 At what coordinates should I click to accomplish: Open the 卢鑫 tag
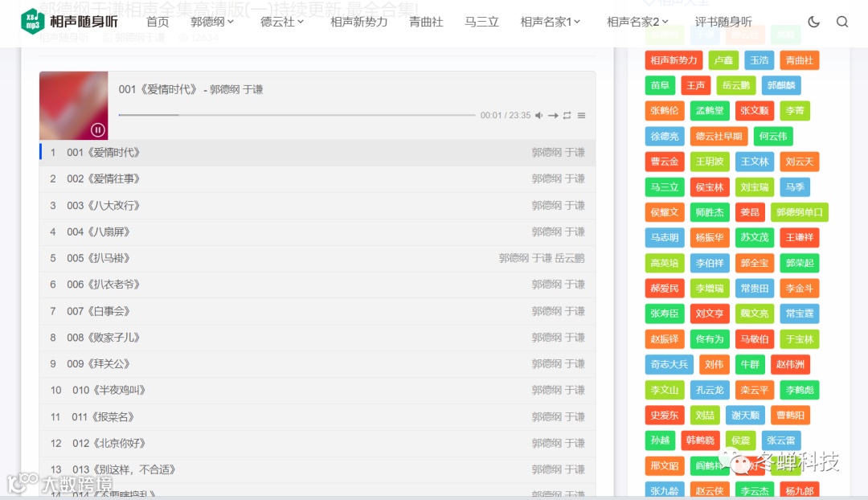[x=723, y=60]
